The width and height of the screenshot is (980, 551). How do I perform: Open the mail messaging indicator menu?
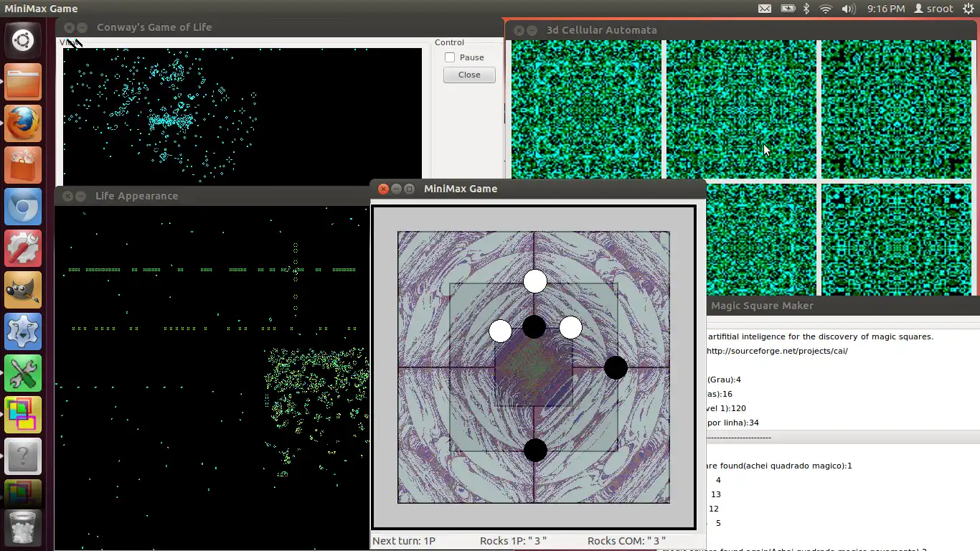click(x=765, y=9)
